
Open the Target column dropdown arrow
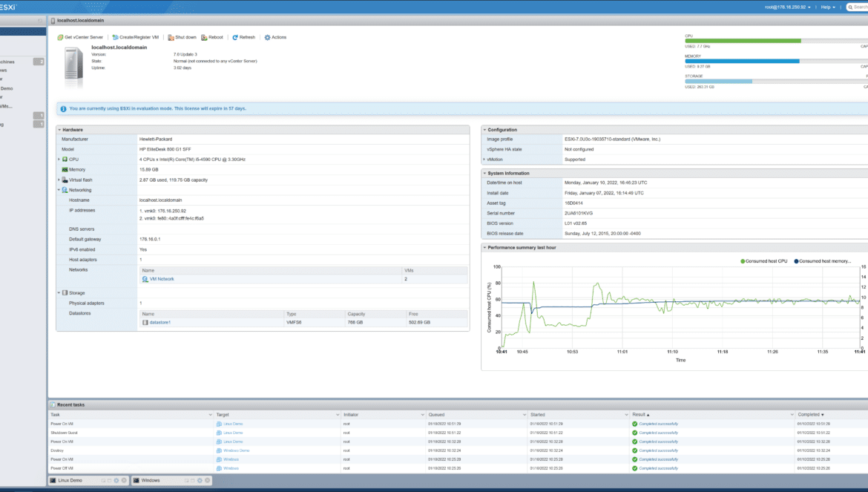pos(338,415)
